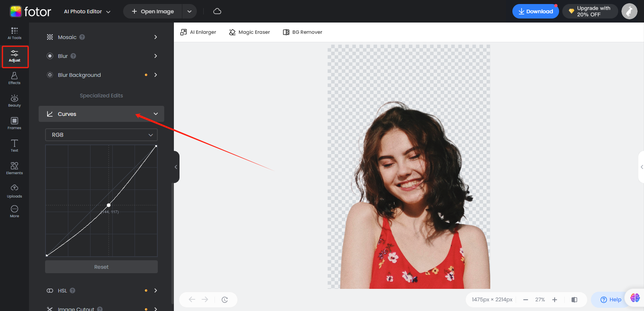Open the AI assistant brain icon
Image resolution: width=644 pixels, height=311 pixels.
(635, 298)
